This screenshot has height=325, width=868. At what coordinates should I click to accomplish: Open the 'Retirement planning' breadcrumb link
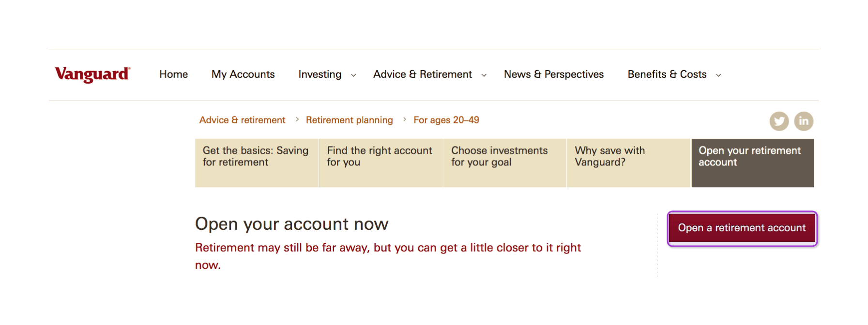pyautogui.click(x=350, y=119)
